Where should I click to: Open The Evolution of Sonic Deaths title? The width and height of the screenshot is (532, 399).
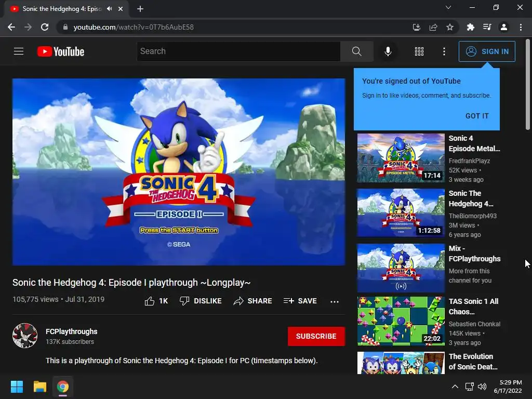[x=473, y=362]
